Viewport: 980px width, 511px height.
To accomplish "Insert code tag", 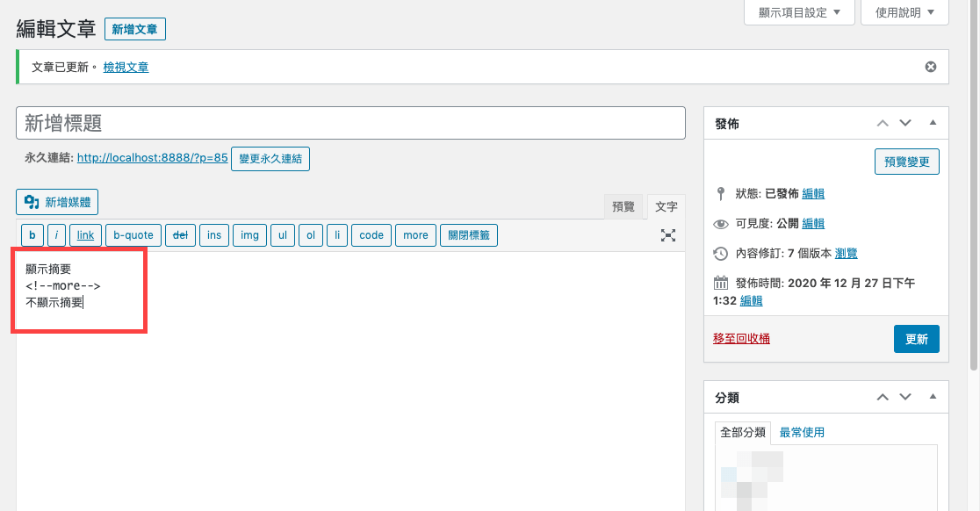I will point(371,235).
